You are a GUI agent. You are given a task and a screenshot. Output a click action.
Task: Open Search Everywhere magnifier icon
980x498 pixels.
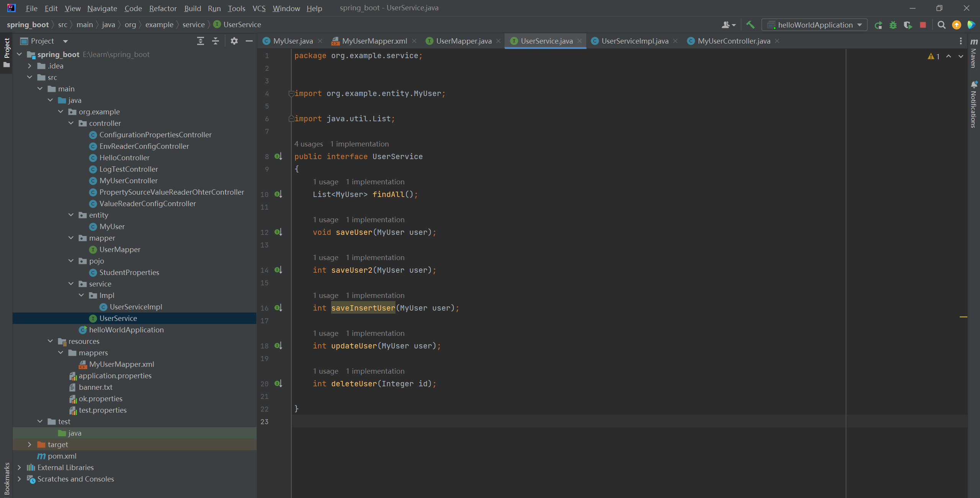[941, 25]
